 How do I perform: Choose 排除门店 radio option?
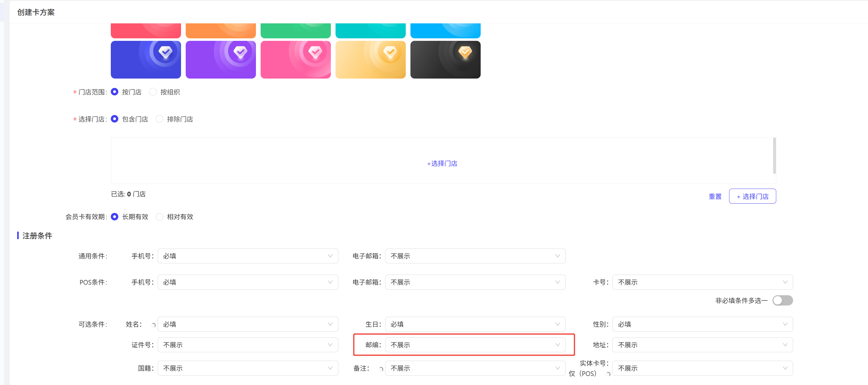click(x=159, y=119)
